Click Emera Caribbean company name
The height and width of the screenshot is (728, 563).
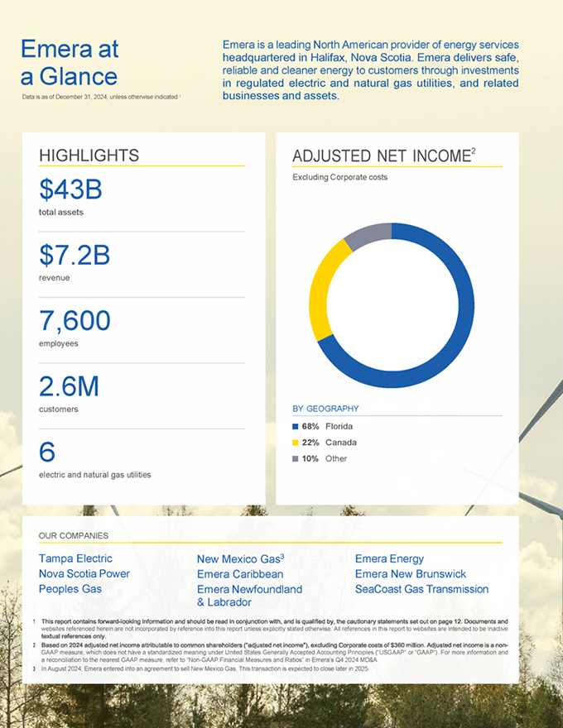click(240, 574)
